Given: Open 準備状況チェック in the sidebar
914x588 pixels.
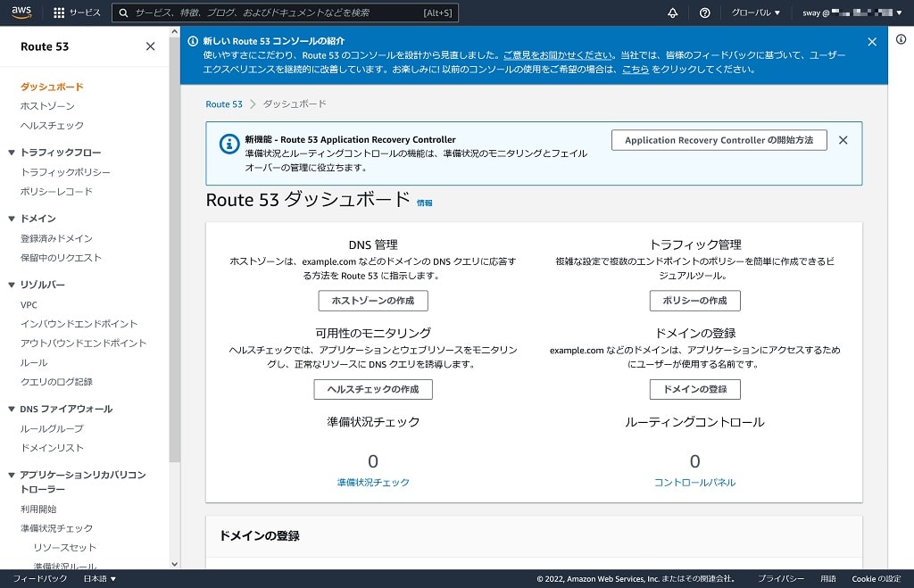Looking at the screenshot, I should click(56, 528).
